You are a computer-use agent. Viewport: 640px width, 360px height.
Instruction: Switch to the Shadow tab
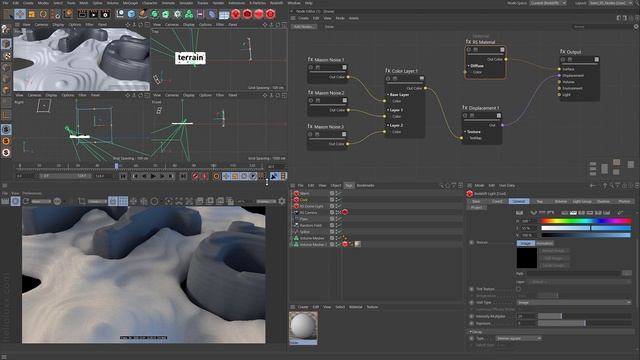(x=603, y=201)
